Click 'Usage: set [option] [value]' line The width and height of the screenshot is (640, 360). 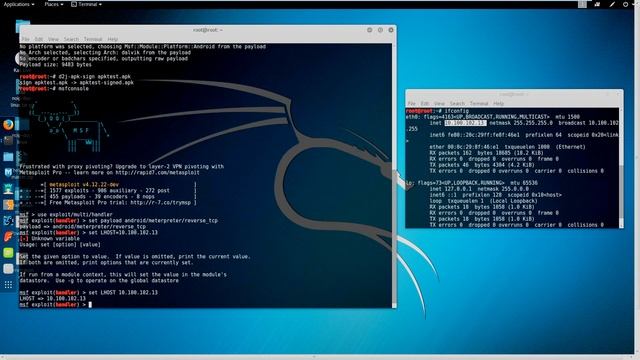(60, 244)
